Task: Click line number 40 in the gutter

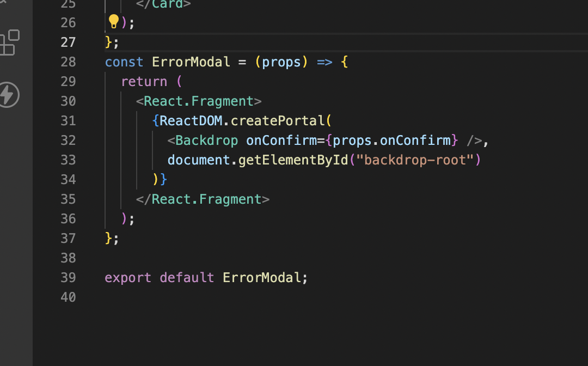Action: pos(68,297)
